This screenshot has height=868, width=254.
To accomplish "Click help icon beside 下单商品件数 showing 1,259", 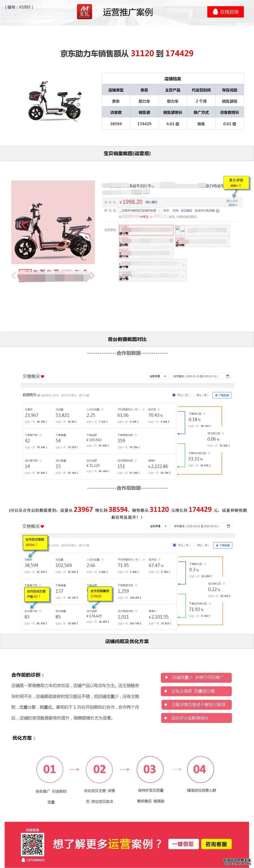I will tap(136, 585).
